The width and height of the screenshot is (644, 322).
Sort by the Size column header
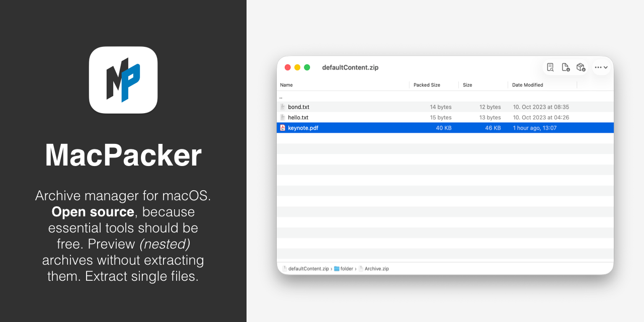click(467, 85)
